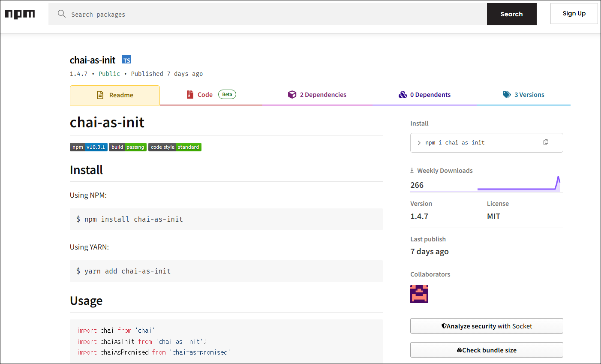
Task: Open the 2 Dependencies tab
Action: [317, 95]
